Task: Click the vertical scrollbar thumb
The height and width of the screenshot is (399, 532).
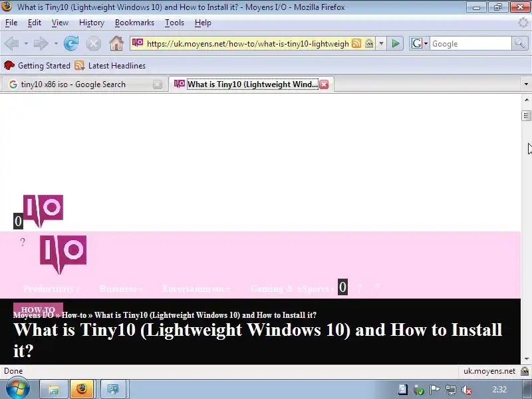Action: point(526,116)
